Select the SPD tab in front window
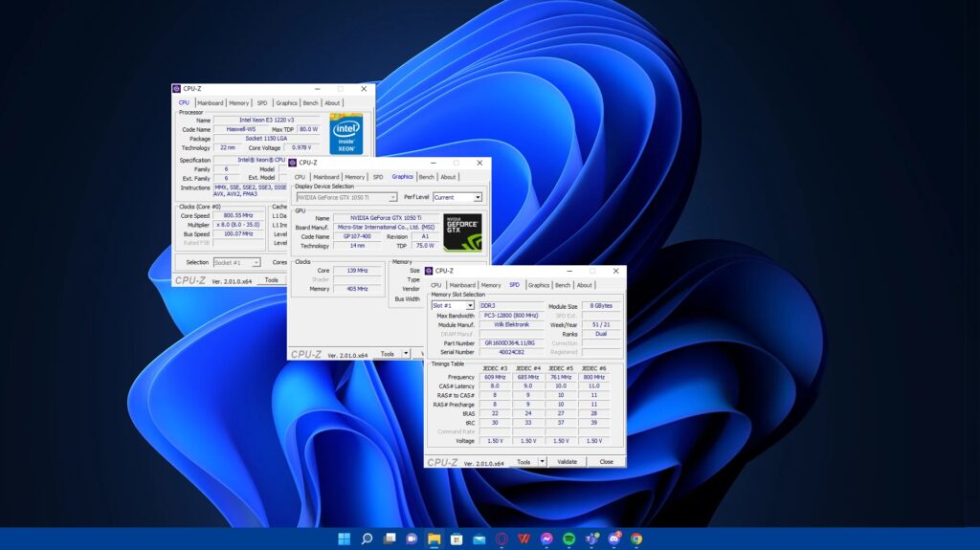This screenshot has height=550, width=980. (x=514, y=284)
